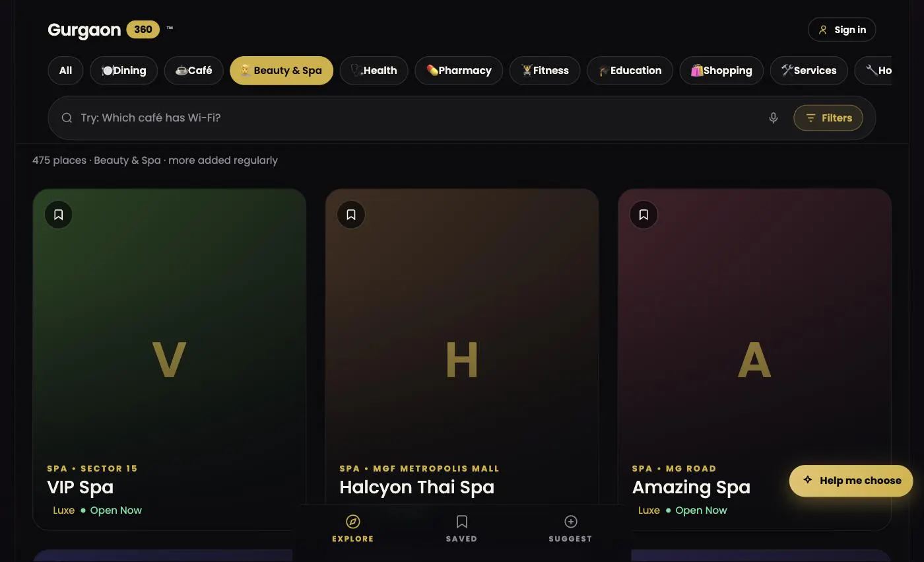
Task: Click the 'SPA • MGF METROPOLIS MALL' label
Action: [419, 468]
